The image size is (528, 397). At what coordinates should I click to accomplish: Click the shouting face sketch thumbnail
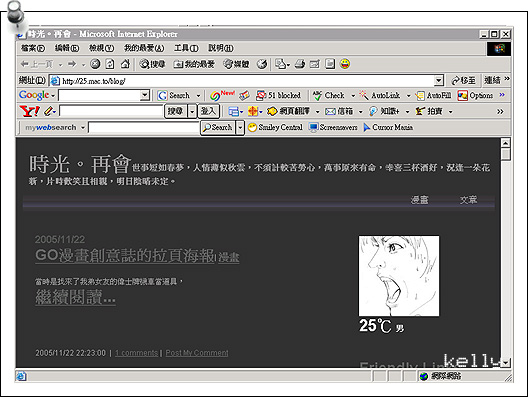tap(399, 276)
